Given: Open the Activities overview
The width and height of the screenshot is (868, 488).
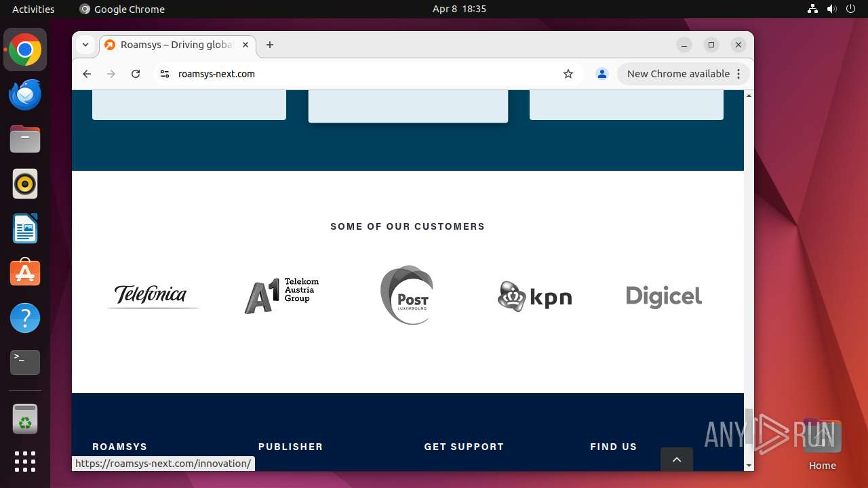Looking at the screenshot, I should [x=33, y=9].
